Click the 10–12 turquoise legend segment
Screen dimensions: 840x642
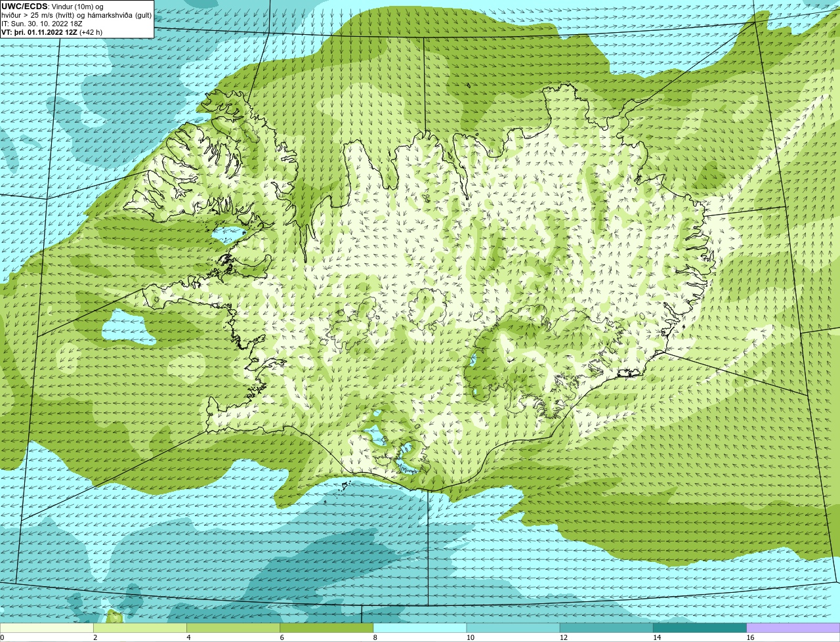click(x=513, y=628)
